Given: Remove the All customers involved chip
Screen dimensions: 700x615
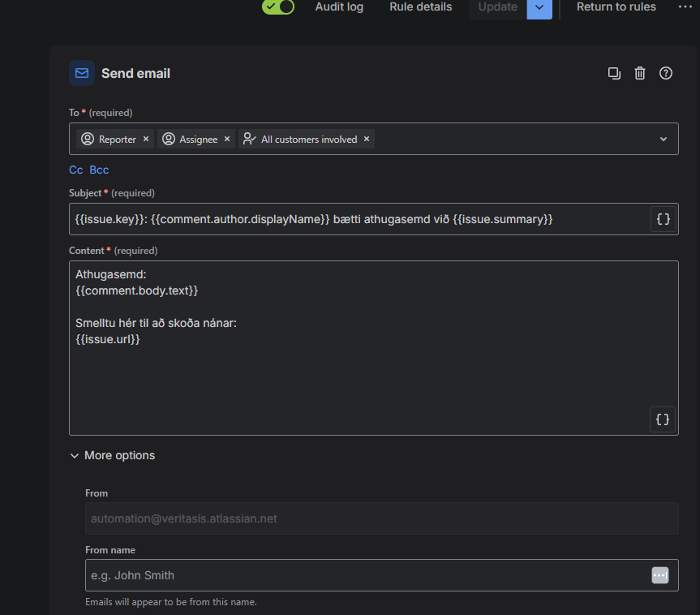Looking at the screenshot, I should pyautogui.click(x=366, y=139).
